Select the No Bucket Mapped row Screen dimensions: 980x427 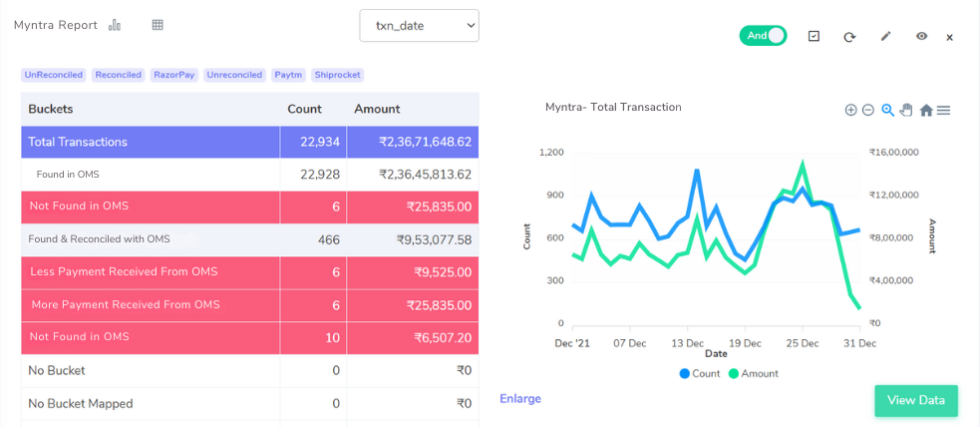click(250, 404)
